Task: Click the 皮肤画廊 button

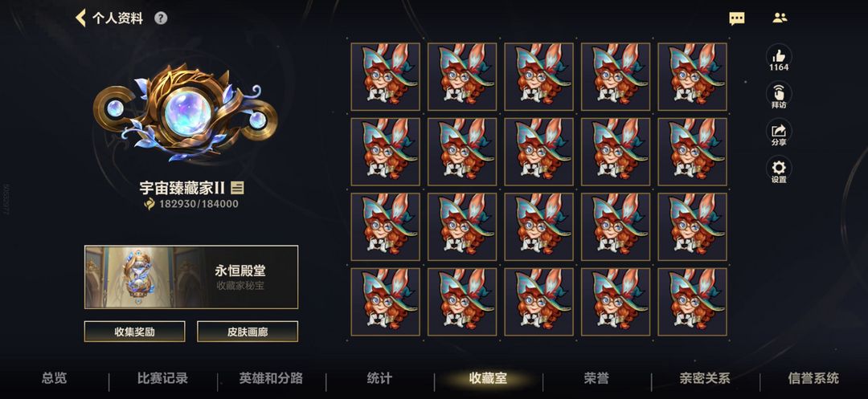Action: pyautogui.click(x=248, y=332)
